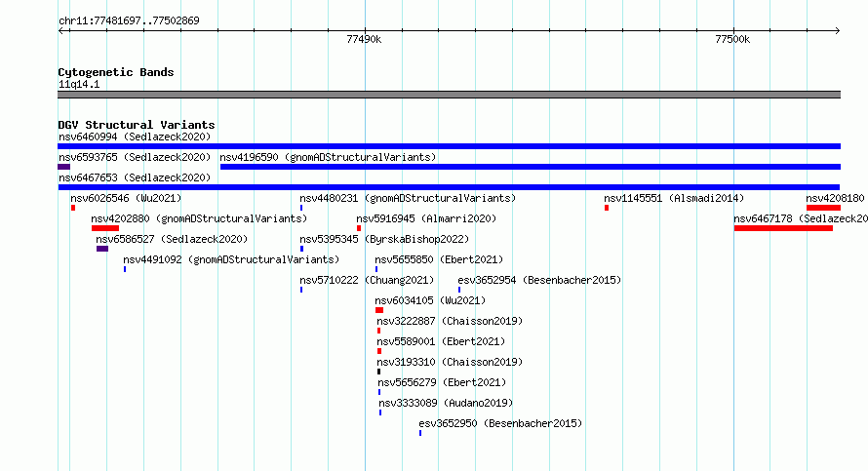The height and width of the screenshot is (471, 868).
Task: Select red marker under nsv1145551
Action: pyautogui.click(x=607, y=208)
